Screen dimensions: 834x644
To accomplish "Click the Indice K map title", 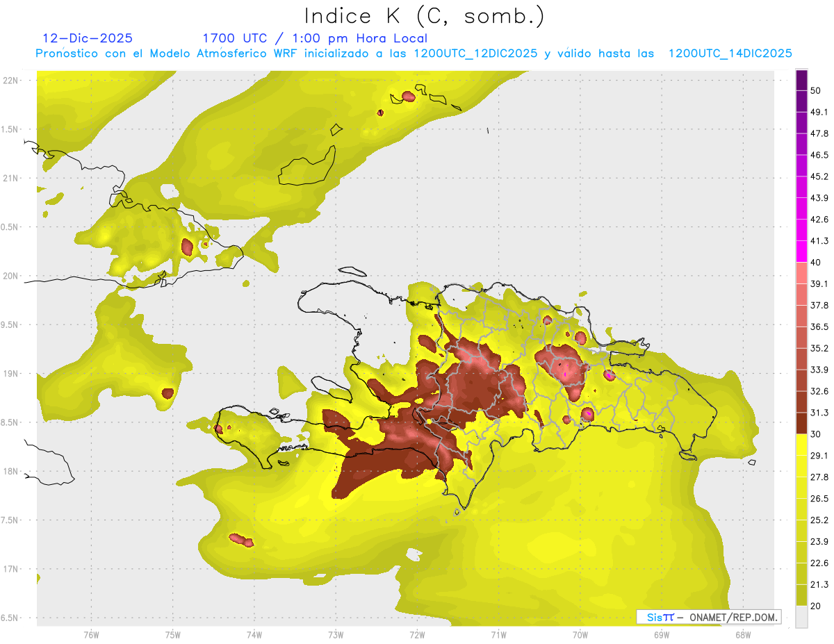I will coord(424,16).
